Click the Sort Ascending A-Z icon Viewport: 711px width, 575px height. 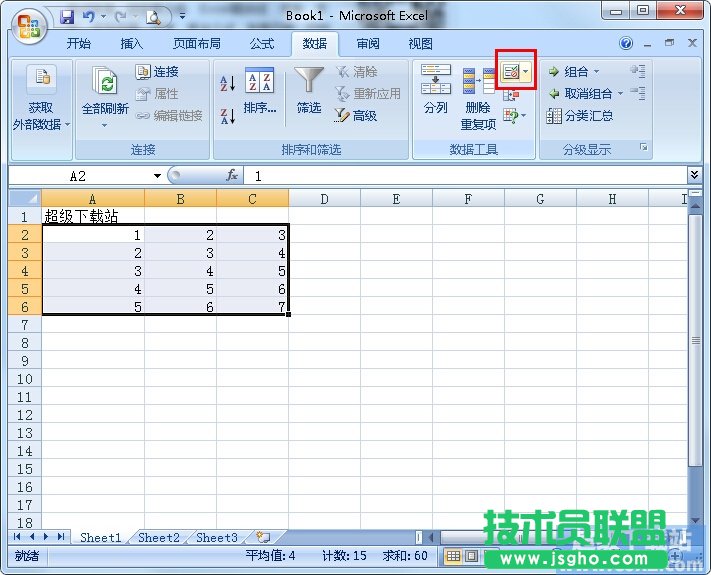227,84
